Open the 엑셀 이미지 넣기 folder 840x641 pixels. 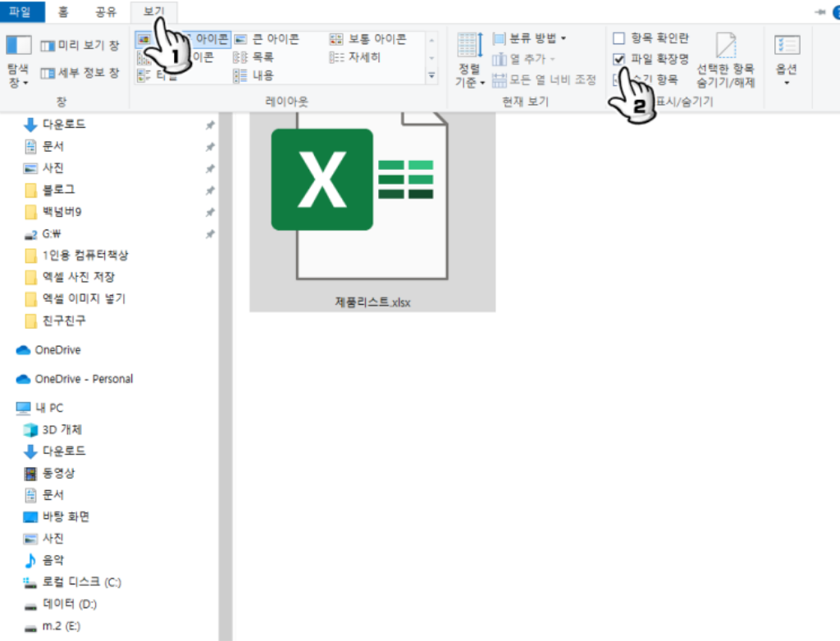(x=75, y=299)
